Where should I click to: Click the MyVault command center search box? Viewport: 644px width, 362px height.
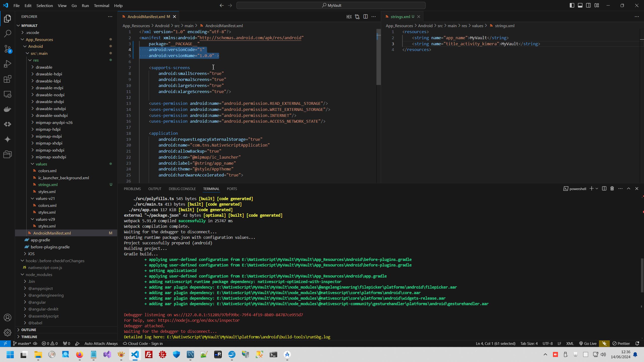331,5
